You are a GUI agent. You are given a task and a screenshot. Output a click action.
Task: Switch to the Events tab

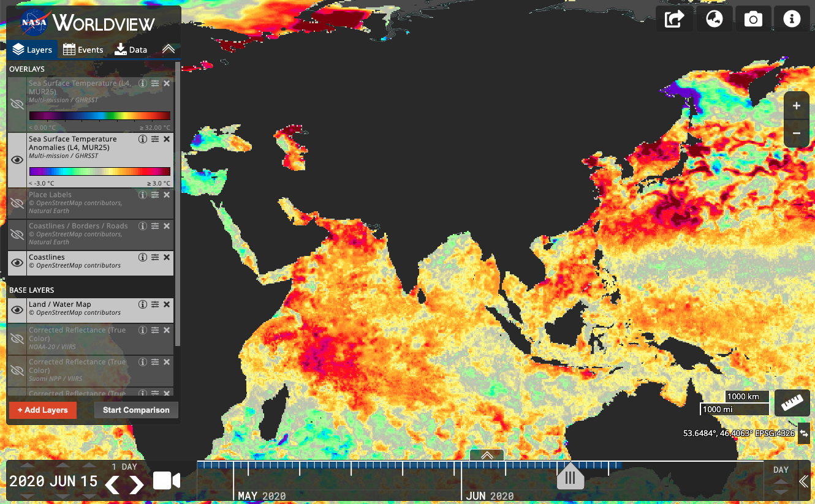click(83, 50)
